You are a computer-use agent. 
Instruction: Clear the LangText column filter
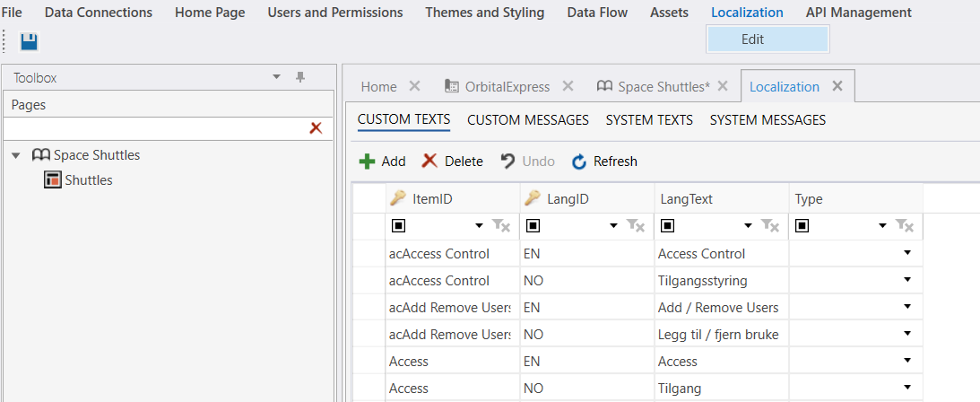tap(770, 226)
